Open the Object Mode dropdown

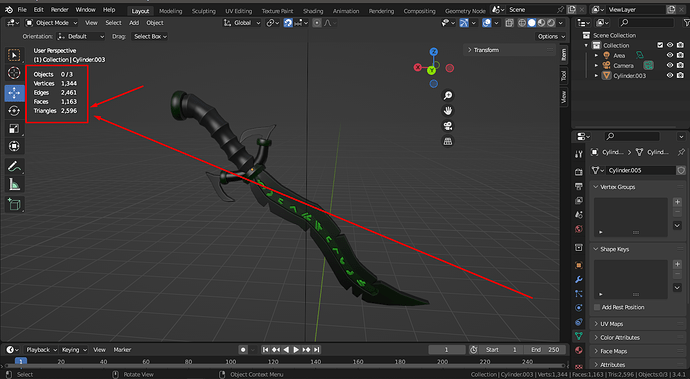51,23
